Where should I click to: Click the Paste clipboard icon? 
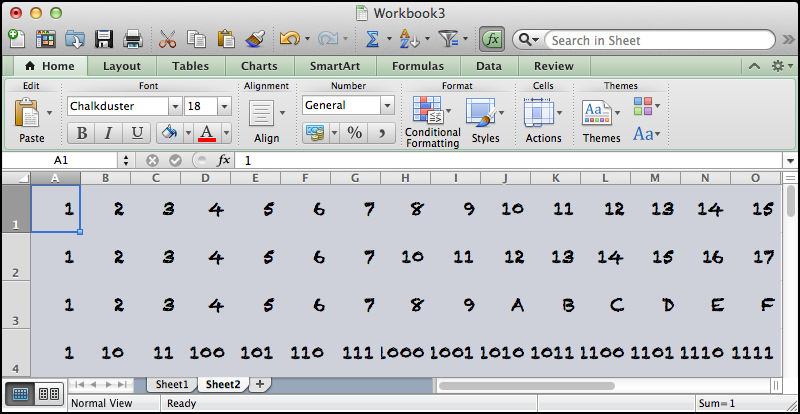click(x=28, y=120)
